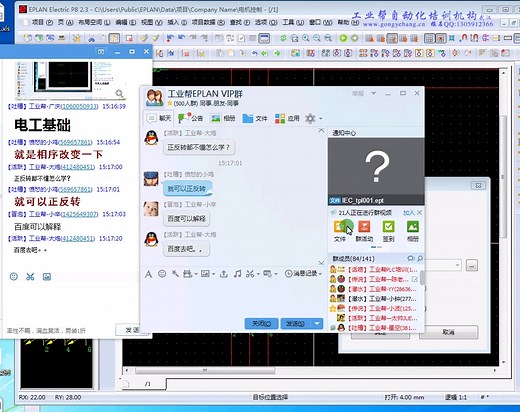
Task: Select member 工业帮-小钟 in member list
Action: pos(374,299)
